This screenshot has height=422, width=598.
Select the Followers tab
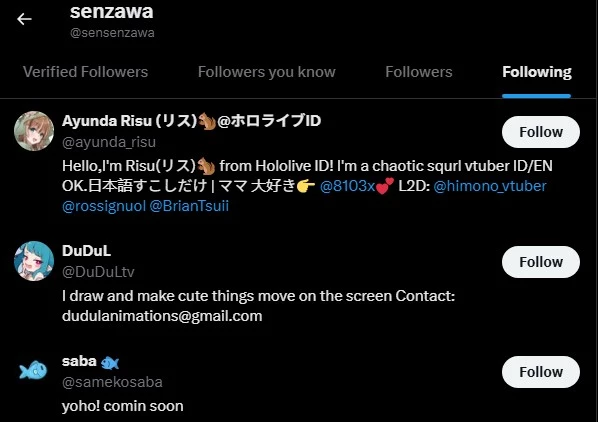(x=419, y=72)
